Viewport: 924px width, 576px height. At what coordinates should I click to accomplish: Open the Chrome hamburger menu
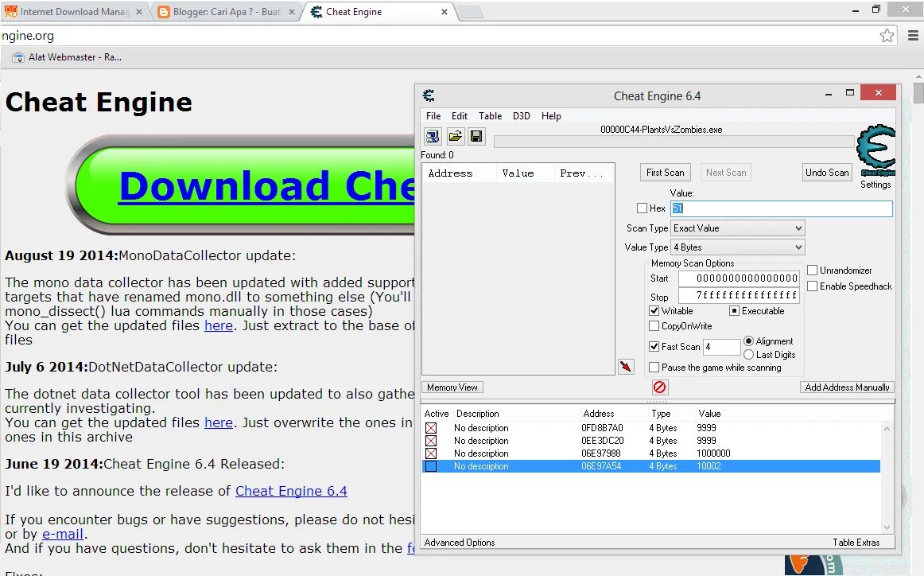pos(913,36)
